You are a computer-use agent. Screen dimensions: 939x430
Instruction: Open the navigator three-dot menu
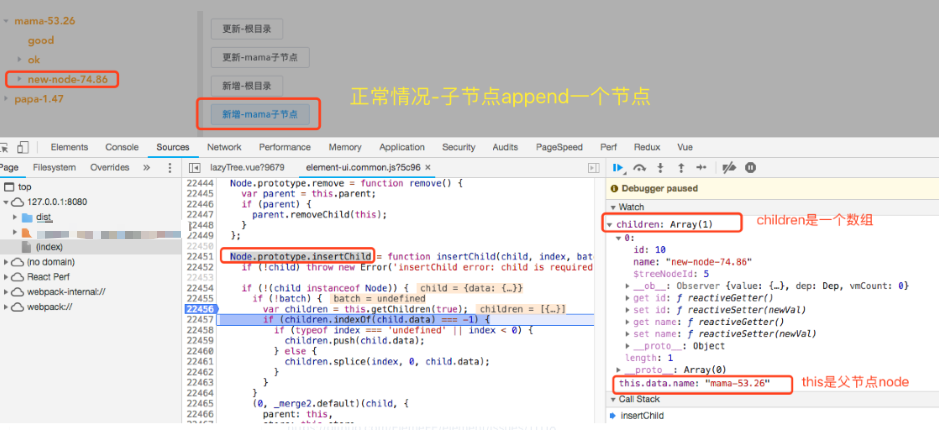(169, 168)
